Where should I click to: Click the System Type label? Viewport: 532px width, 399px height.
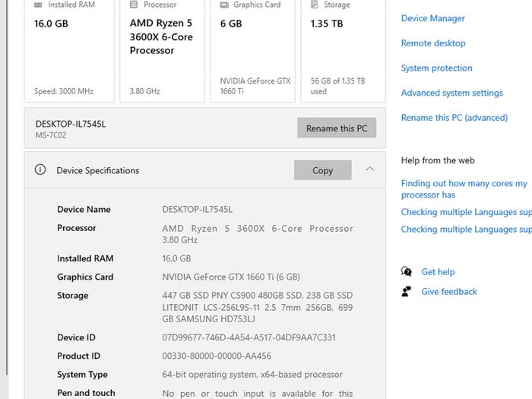[x=82, y=375]
